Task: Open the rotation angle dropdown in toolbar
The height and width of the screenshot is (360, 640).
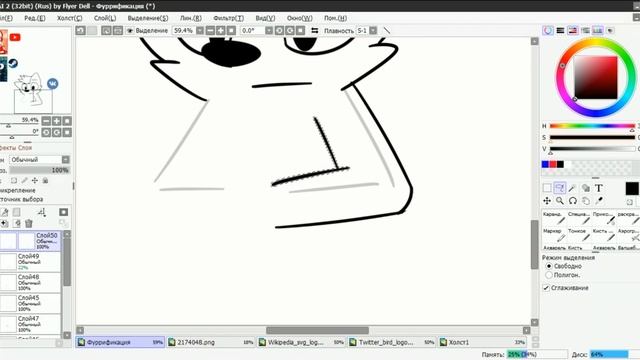Action: [x=269, y=31]
